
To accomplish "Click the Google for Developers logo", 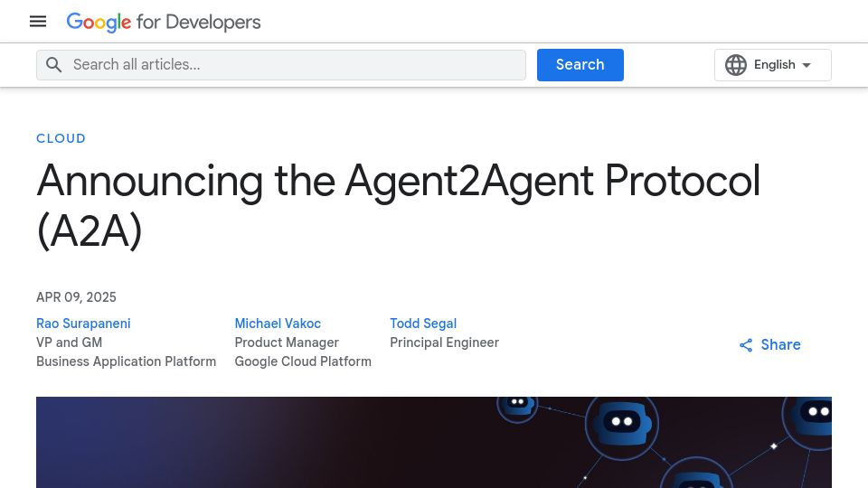I will 164,22.
